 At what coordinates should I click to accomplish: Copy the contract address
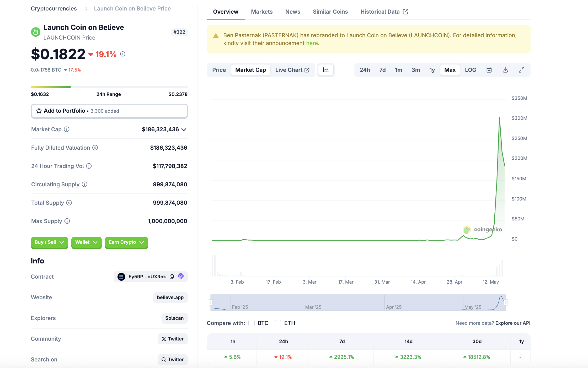pyautogui.click(x=172, y=277)
